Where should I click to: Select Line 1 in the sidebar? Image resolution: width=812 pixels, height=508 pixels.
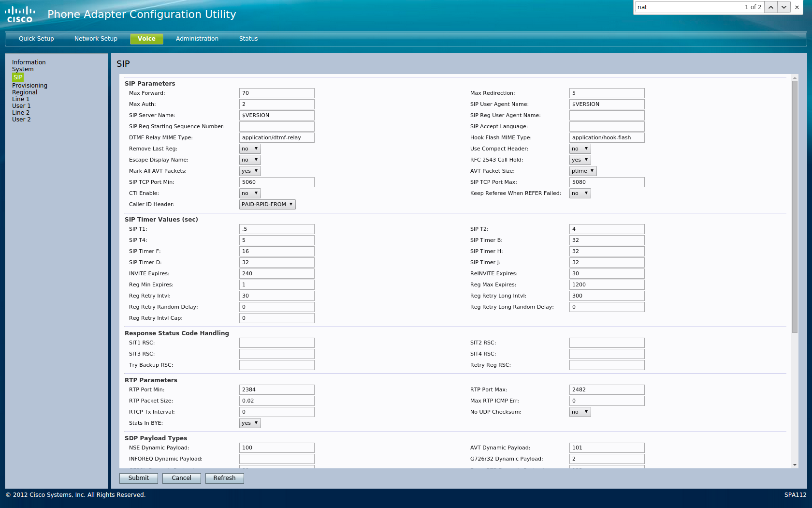[x=21, y=99]
